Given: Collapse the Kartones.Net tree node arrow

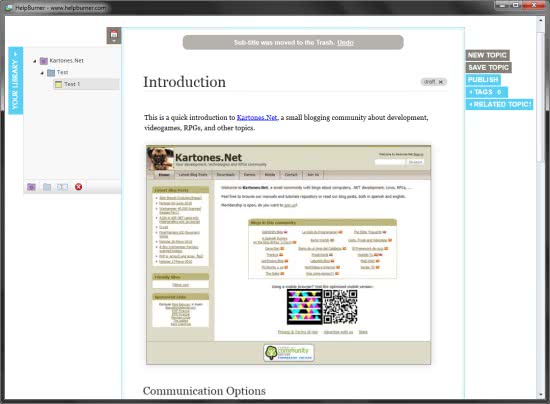Looking at the screenshot, I should click(34, 61).
